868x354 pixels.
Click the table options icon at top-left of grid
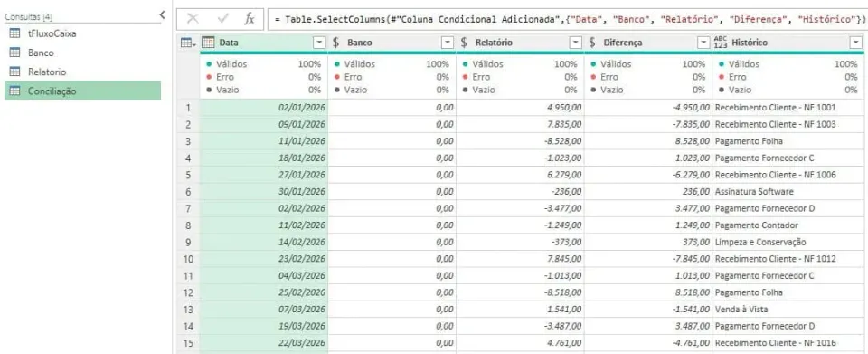pyautogui.click(x=188, y=43)
